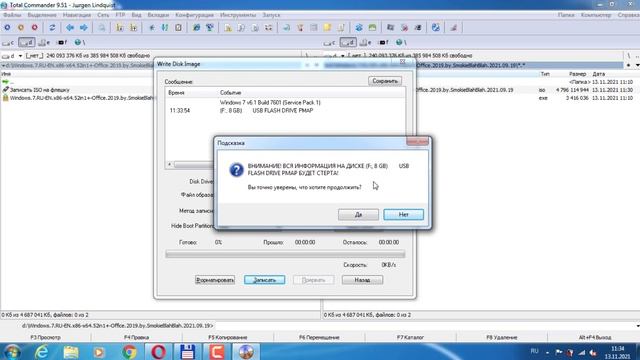The height and width of the screenshot is (360, 640).
Task: Sort by Дата column header
Action: tap(598, 74)
